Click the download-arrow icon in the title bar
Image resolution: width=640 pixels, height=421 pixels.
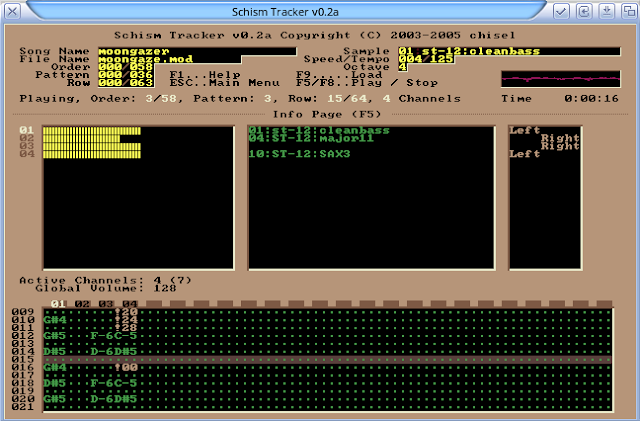[x=607, y=11]
